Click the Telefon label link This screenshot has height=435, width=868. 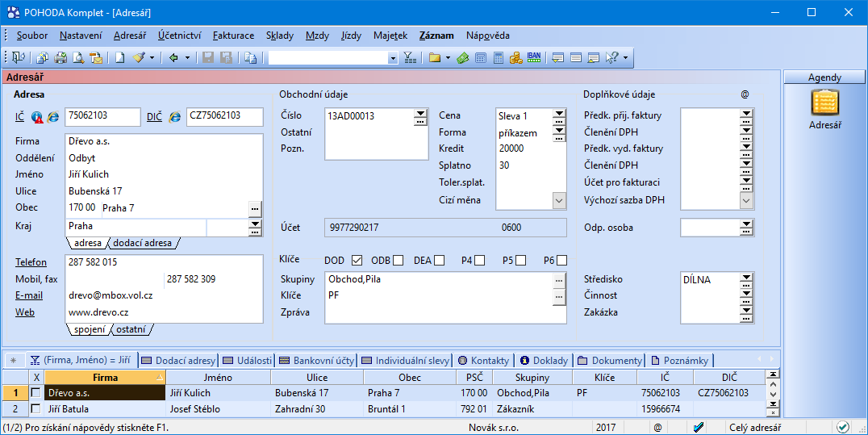pyautogui.click(x=31, y=262)
